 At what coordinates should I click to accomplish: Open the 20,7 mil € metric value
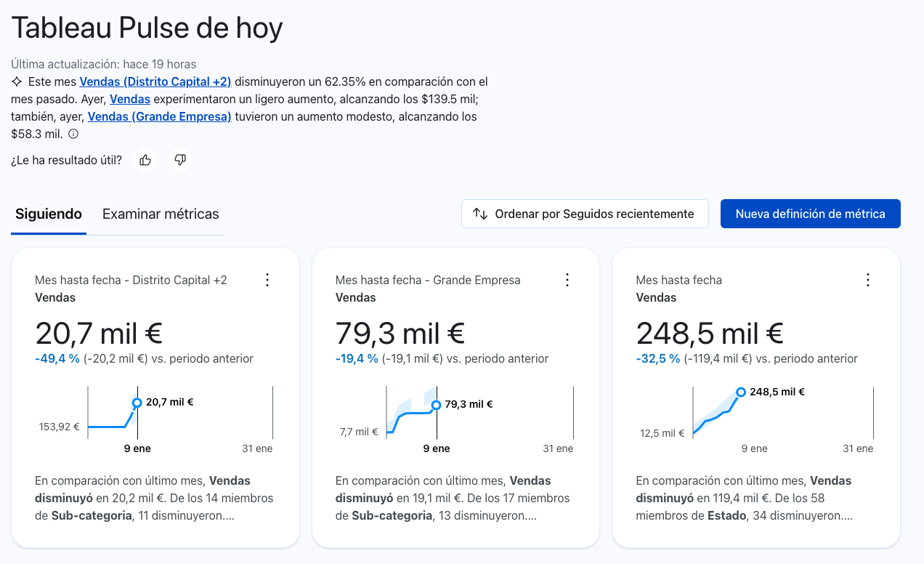click(99, 334)
